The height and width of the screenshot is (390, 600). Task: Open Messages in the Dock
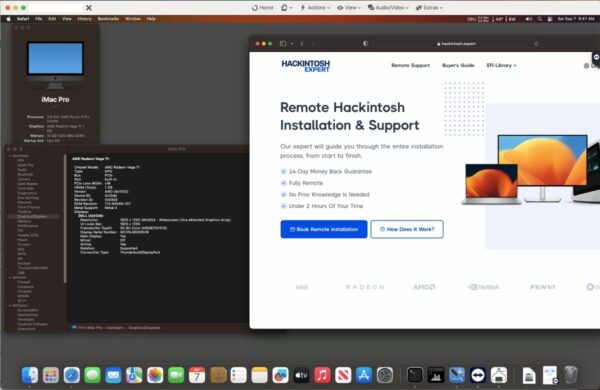pyautogui.click(x=92, y=375)
